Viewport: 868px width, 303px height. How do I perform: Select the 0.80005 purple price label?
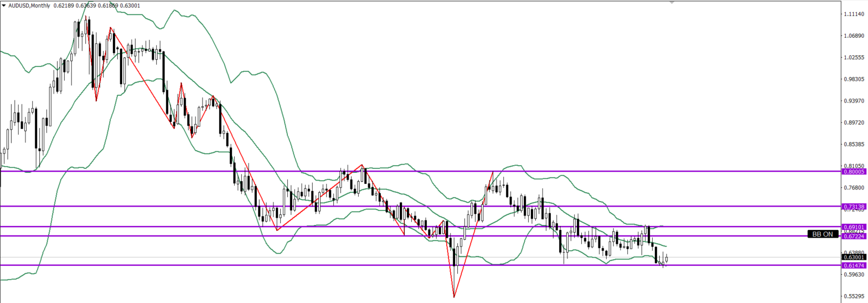(x=854, y=172)
